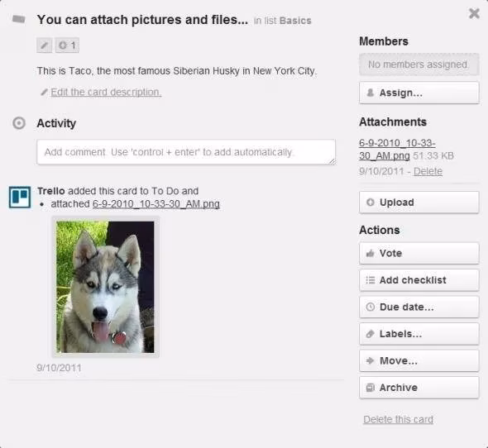Open the attachment file link in the Attachments sidebar
This screenshot has width=488, height=448.
pyautogui.click(x=397, y=150)
